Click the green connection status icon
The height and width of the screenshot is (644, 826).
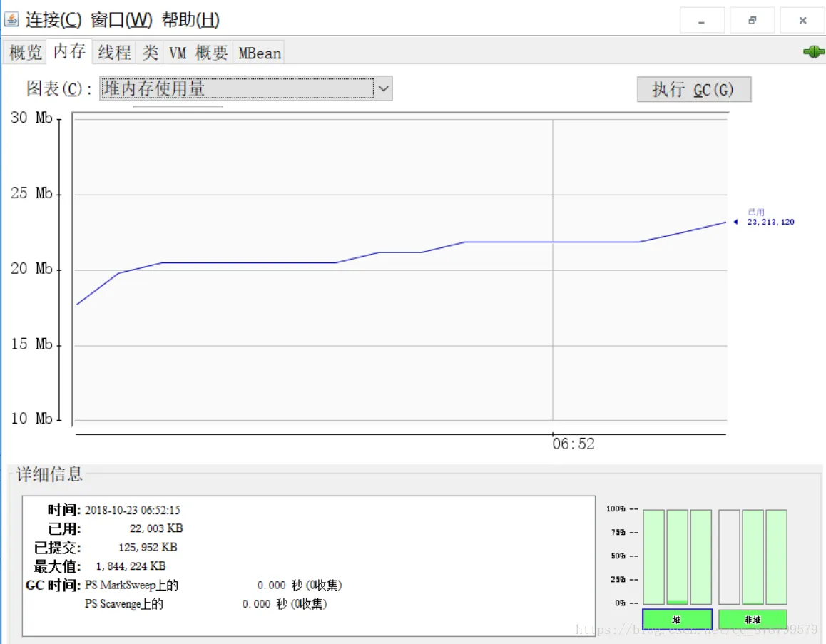click(x=814, y=51)
